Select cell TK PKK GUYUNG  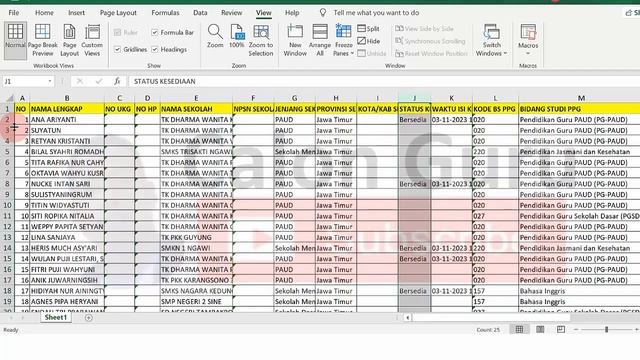(196, 238)
